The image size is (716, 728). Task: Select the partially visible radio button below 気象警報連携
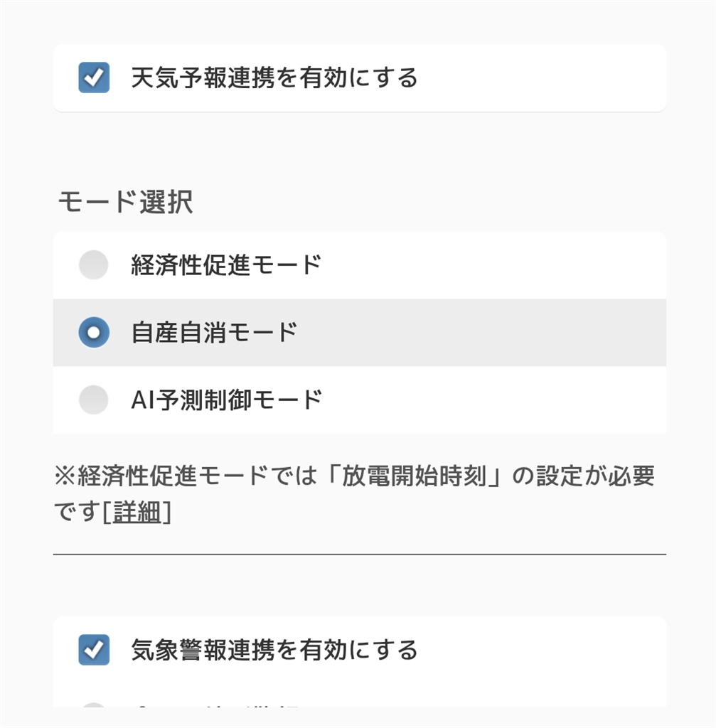[93, 707]
